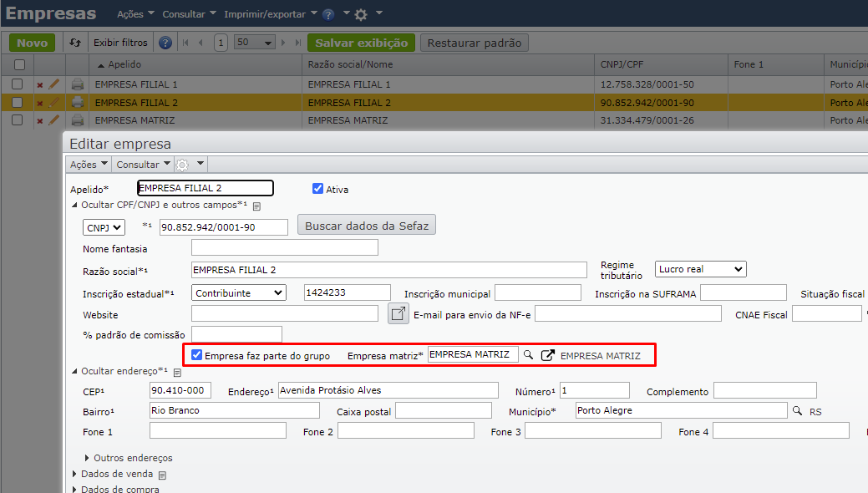
Task: Edit EMPRESA FILIAL 1 with pencil icon
Action: 53,84
